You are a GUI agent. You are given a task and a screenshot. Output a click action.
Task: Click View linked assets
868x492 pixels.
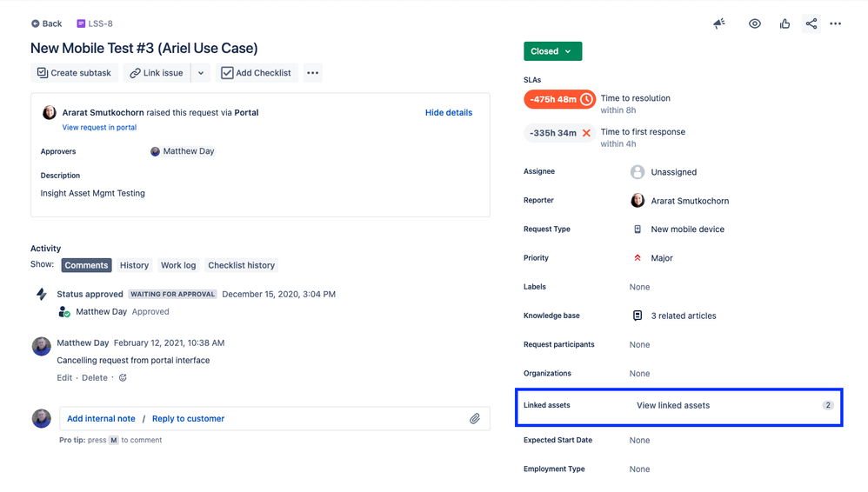click(x=673, y=405)
